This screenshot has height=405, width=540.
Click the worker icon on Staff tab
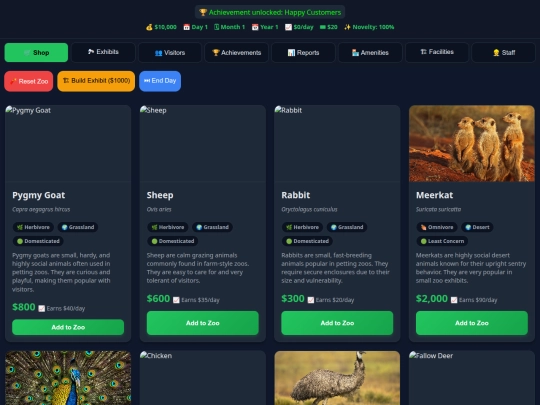coord(496,52)
